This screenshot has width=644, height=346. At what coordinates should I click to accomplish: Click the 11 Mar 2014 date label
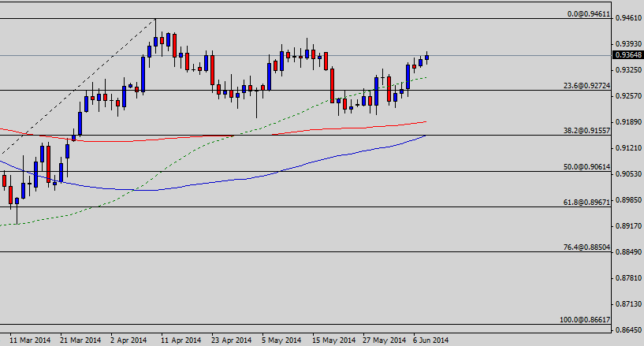30,340
